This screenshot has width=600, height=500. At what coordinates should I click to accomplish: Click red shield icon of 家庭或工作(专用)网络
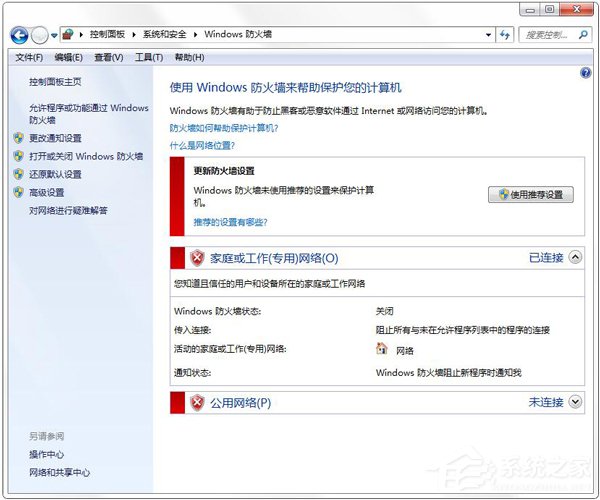(x=197, y=258)
